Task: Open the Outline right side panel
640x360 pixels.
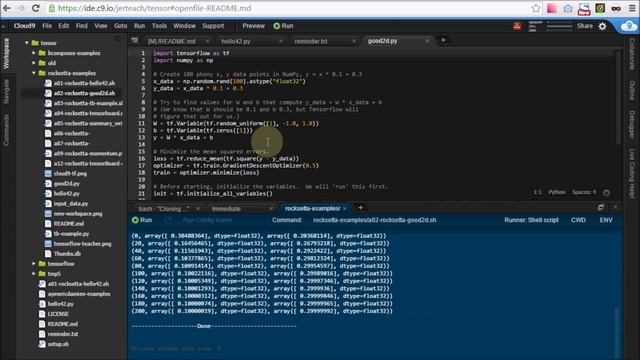Action: coord(631,90)
